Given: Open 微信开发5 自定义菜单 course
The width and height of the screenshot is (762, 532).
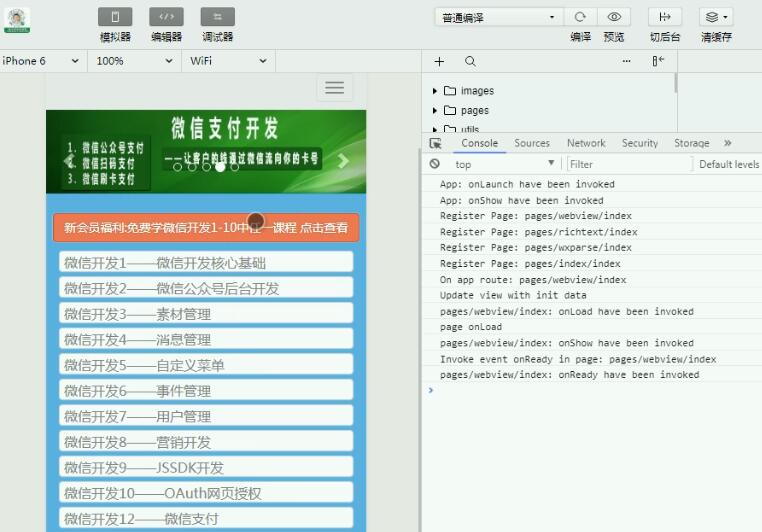Looking at the screenshot, I should coord(206,365).
